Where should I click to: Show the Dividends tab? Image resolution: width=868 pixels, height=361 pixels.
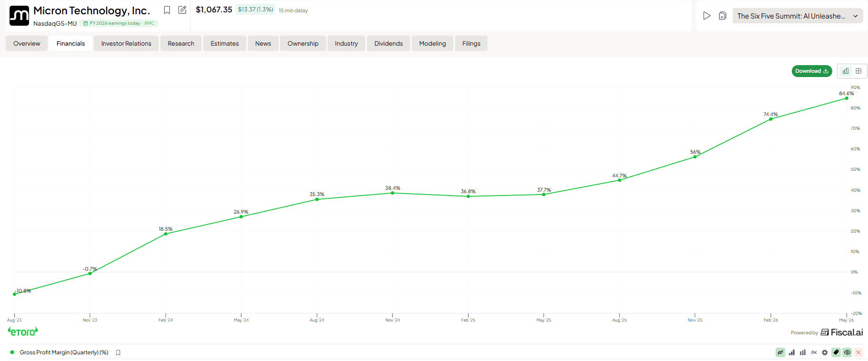(x=389, y=43)
